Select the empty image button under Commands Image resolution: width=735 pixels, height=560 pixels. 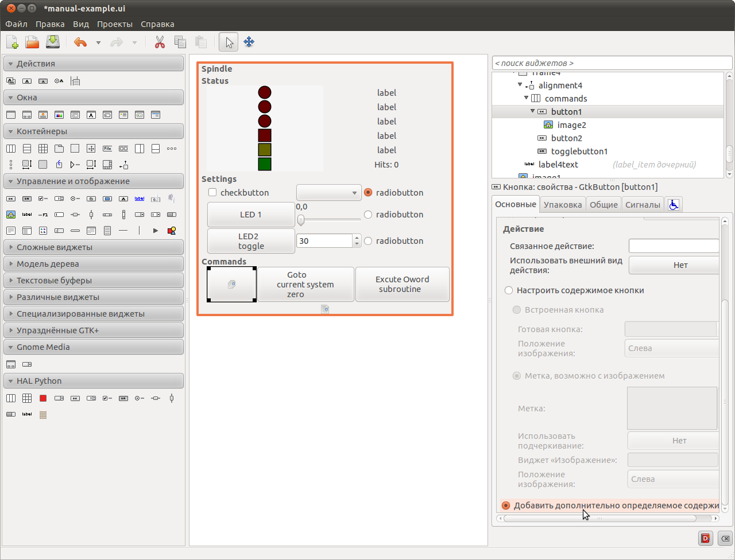[x=231, y=284]
